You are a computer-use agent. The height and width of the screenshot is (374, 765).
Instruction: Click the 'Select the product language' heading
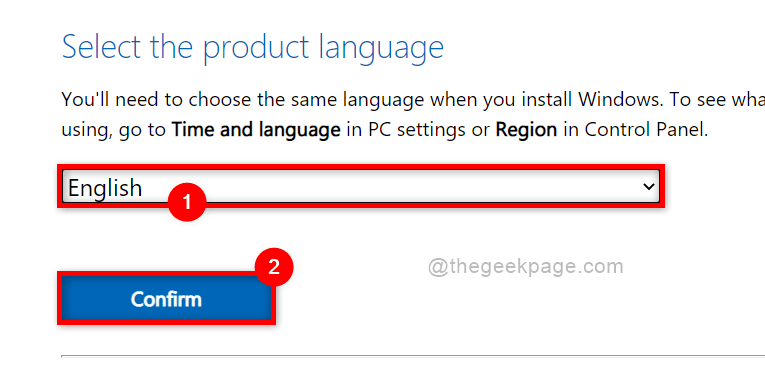pyautogui.click(x=253, y=47)
